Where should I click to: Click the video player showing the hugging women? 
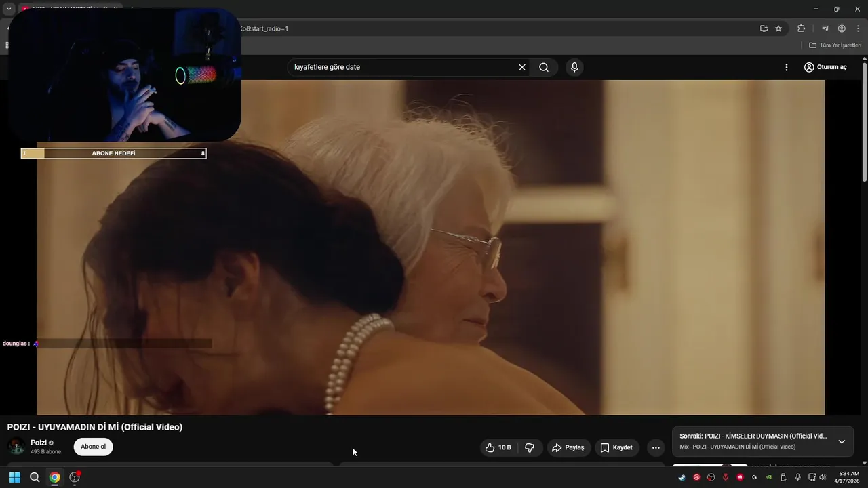tap(431, 247)
